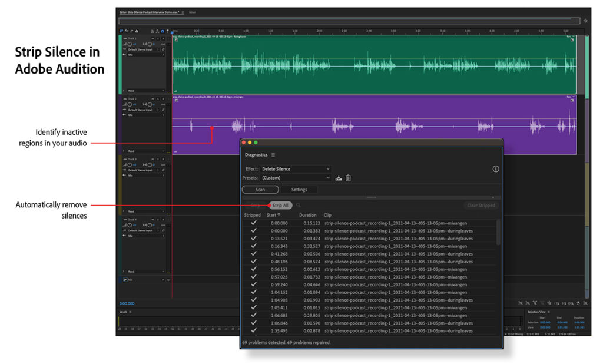Click the Strip All button
This screenshot has height=364, width=603.
280,206
